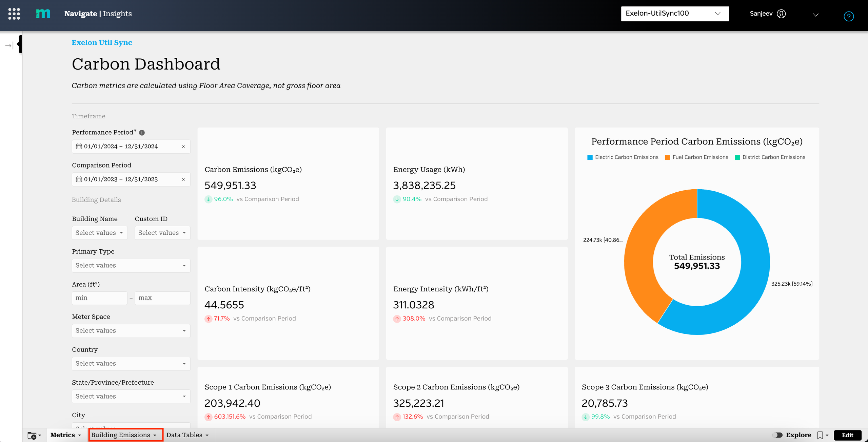The height and width of the screenshot is (442, 868).
Task: Clear the Performance Period date range
Action: (183, 147)
